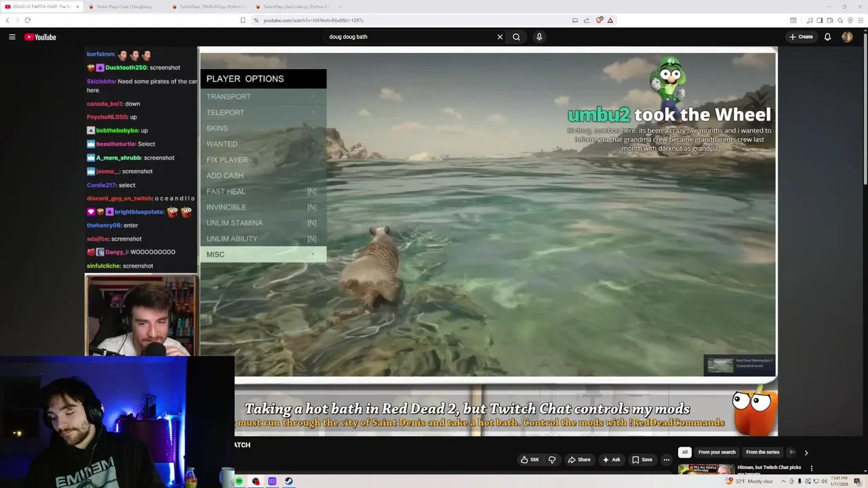Like the video with 56K likes
Image resolution: width=868 pixels, height=488 pixels.
(x=530, y=460)
